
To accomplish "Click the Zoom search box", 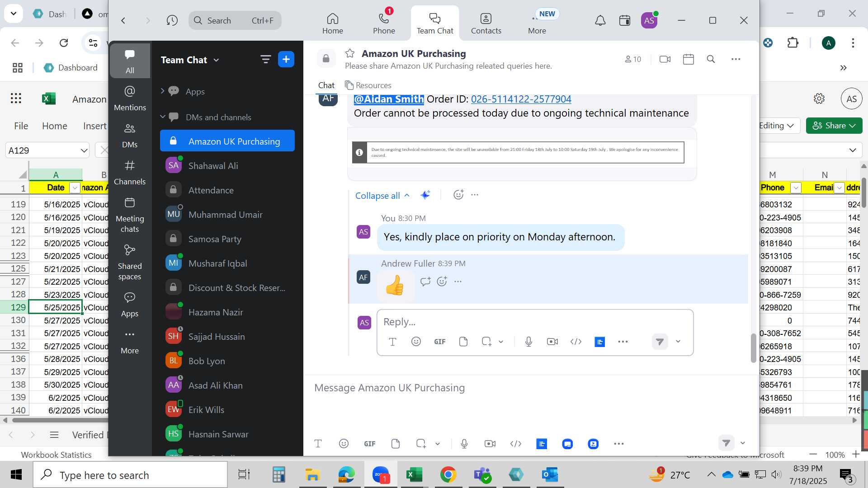I will coord(235,20).
